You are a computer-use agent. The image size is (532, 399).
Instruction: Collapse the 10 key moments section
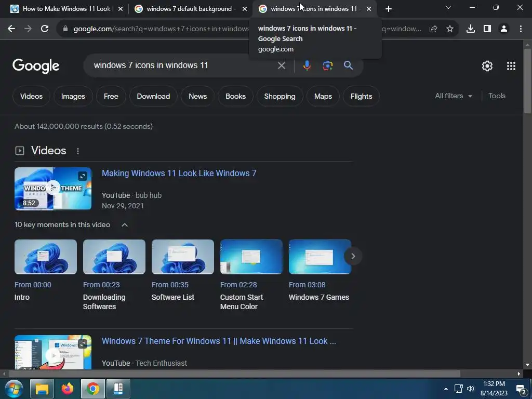125,225
